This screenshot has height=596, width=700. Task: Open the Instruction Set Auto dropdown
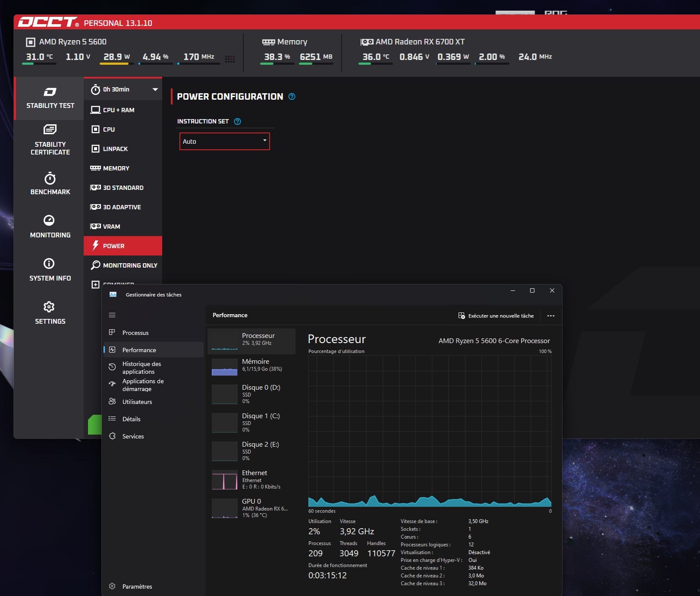tap(225, 142)
